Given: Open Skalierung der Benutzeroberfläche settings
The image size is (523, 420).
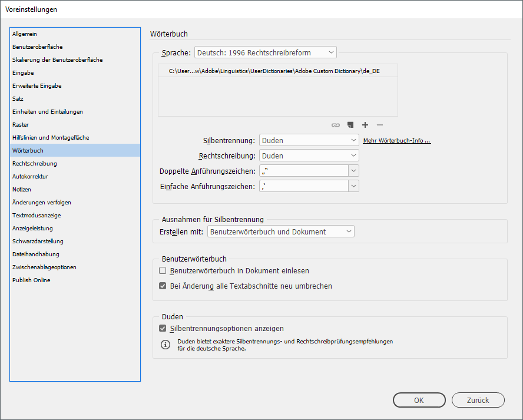Looking at the screenshot, I should tap(75, 60).
